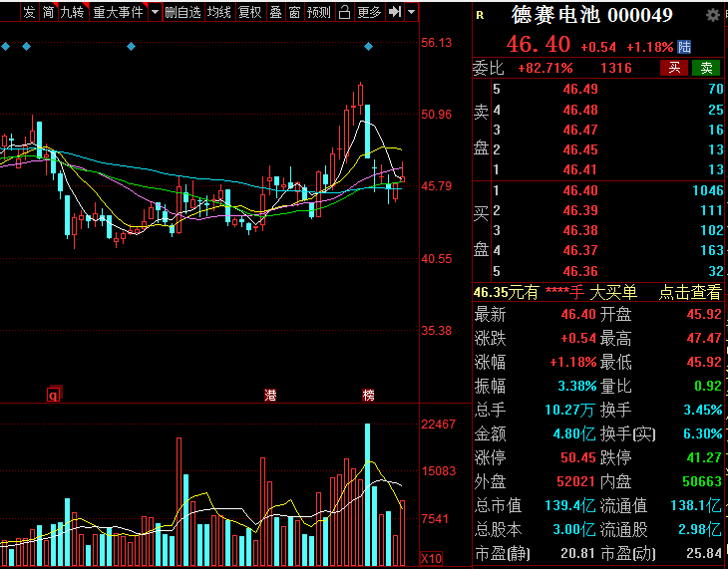Select stock title 德赛电池 000049
Screen dimensions: 728x569
tap(592, 15)
